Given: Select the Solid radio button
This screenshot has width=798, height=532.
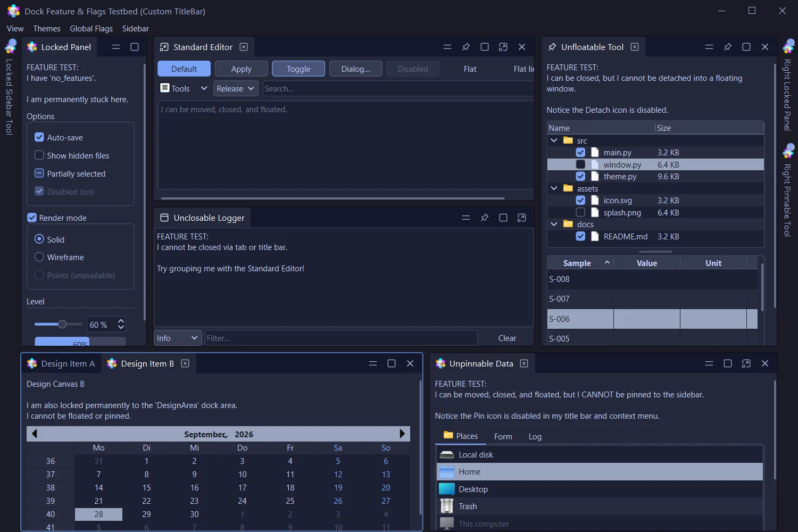Looking at the screenshot, I should point(39,239).
